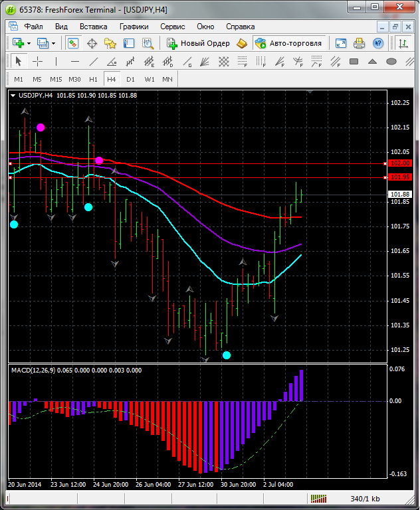Switch chart to D1 timeframe

point(130,79)
